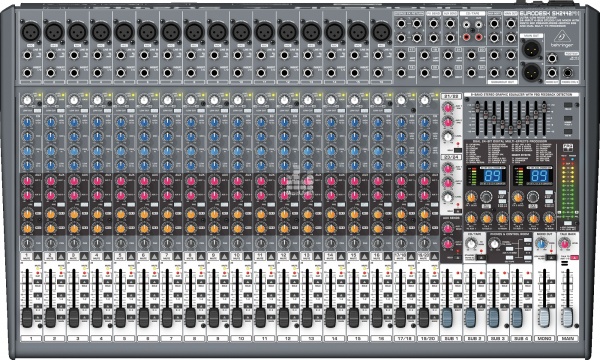Click the bottom label 'MONO'
Screen dimensions: 600x360
(544, 339)
